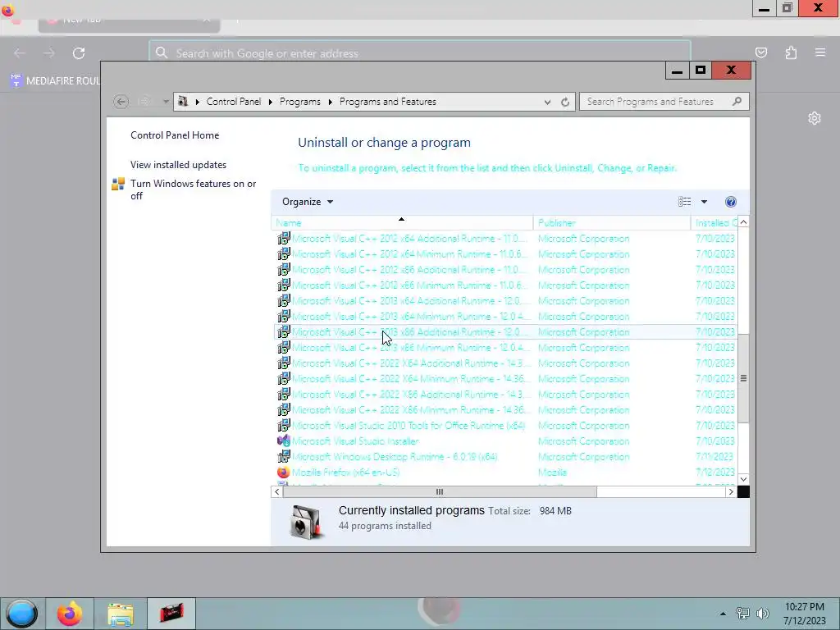
Task: Open the Firefox Pocket icon
Action: (761, 52)
